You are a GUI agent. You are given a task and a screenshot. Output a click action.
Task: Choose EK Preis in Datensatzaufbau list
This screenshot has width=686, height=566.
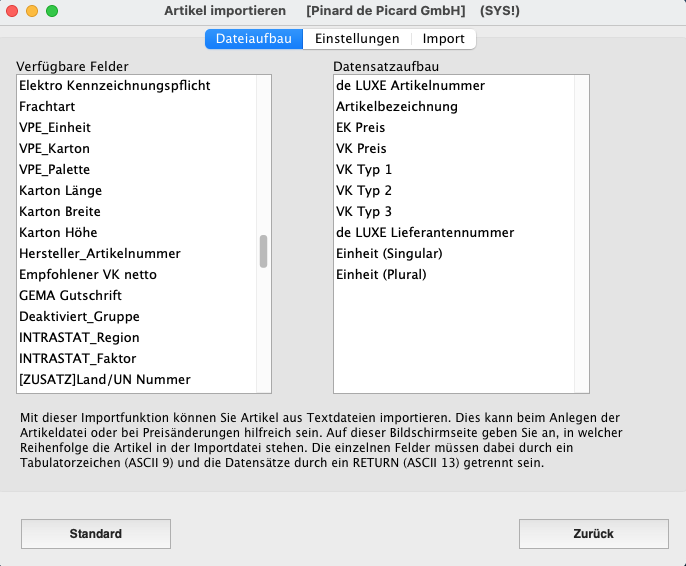pos(360,128)
